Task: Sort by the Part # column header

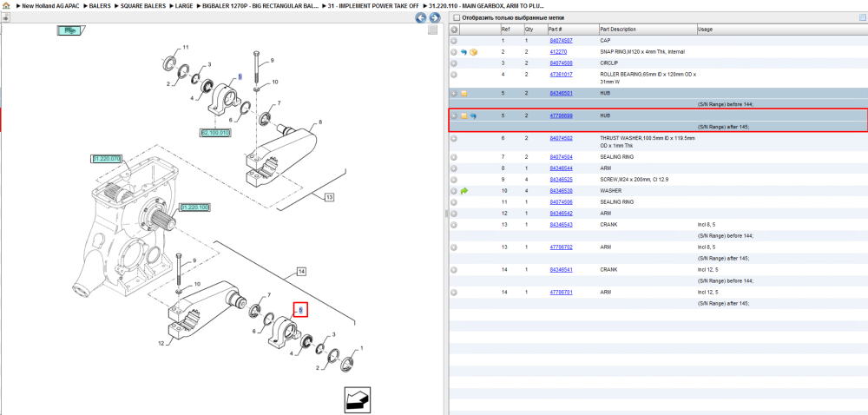Action: point(572,30)
